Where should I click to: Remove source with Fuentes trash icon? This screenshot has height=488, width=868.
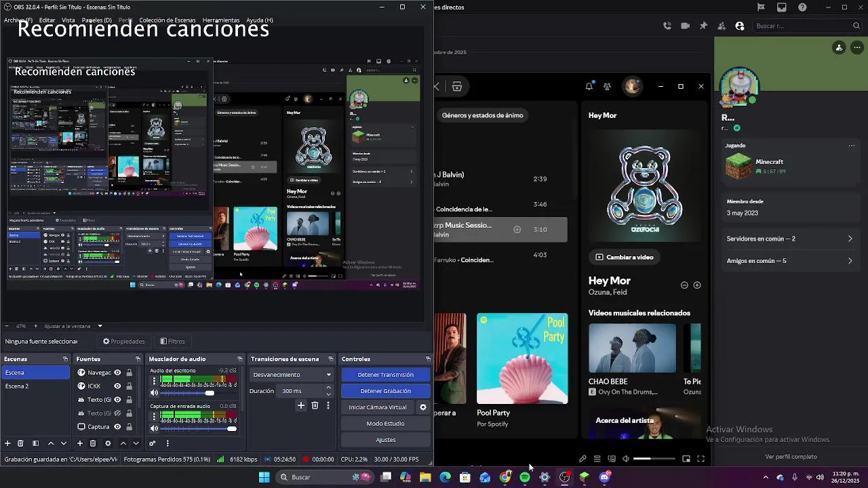pos(93,443)
